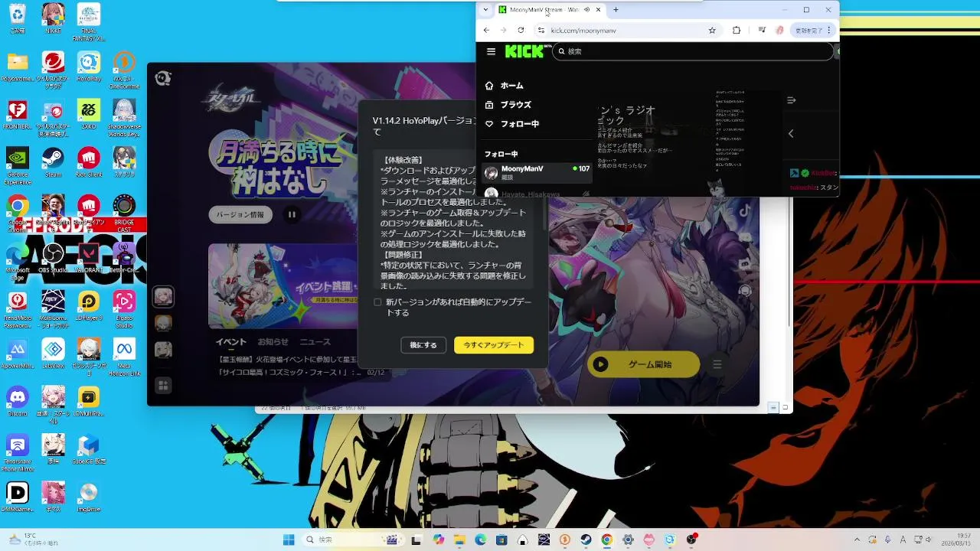
Task: Open Chrome three-dot menu
Action: point(829,31)
